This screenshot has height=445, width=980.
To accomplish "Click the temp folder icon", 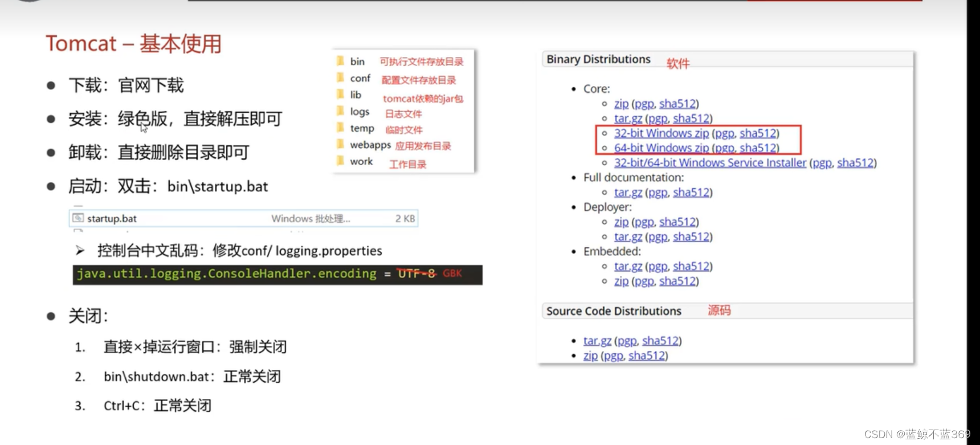I will click(340, 127).
